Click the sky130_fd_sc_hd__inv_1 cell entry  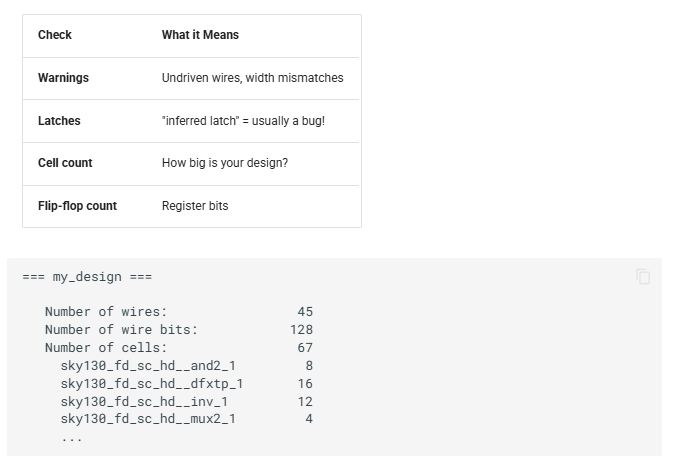click(144, 402)
